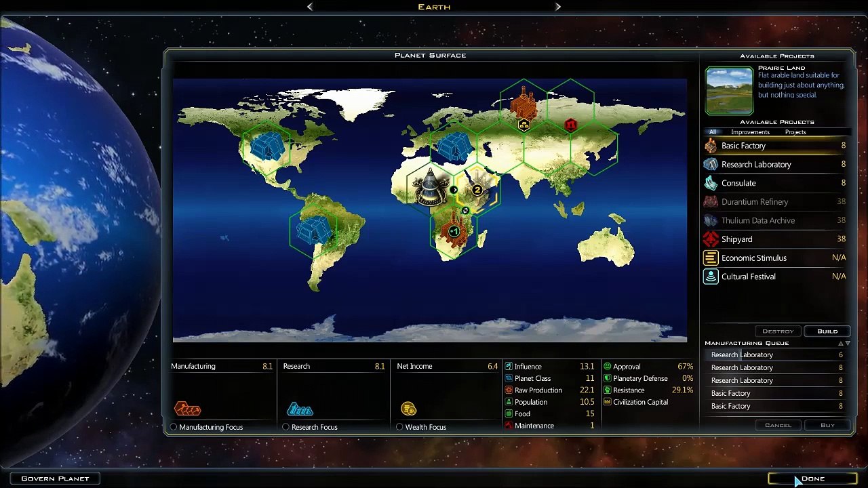
Task: Click the Buy button
Action: pos(827,425)
